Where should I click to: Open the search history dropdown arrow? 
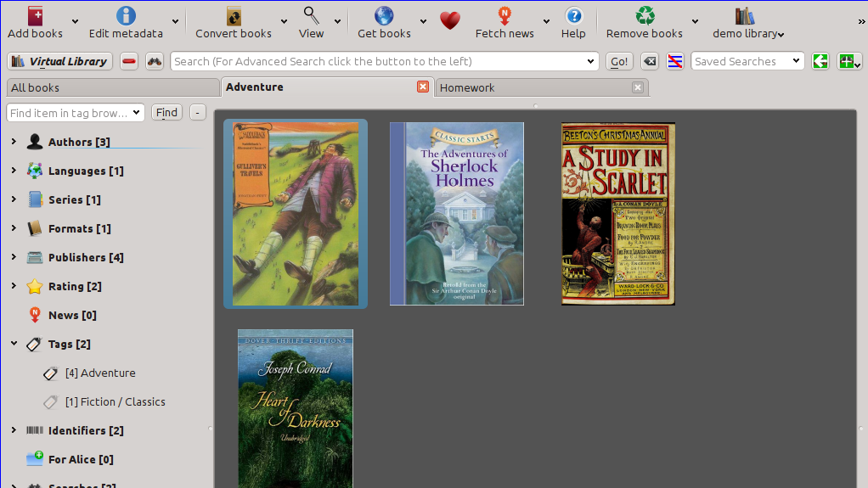tap(590, 61)
